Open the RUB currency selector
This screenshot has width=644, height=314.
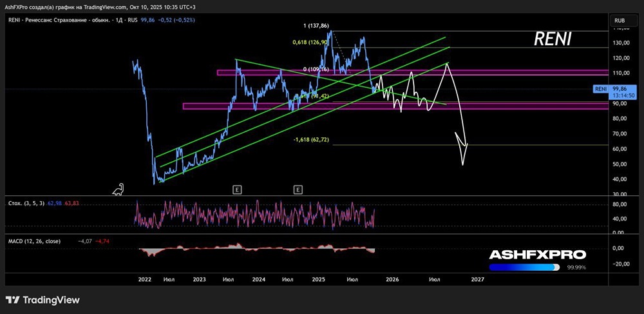620,21
